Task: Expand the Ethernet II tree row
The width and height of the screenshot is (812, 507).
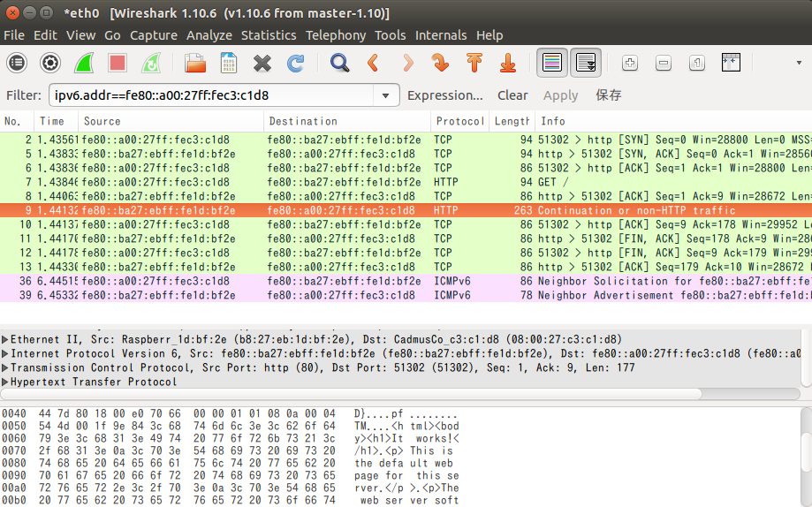Action: 6,340
